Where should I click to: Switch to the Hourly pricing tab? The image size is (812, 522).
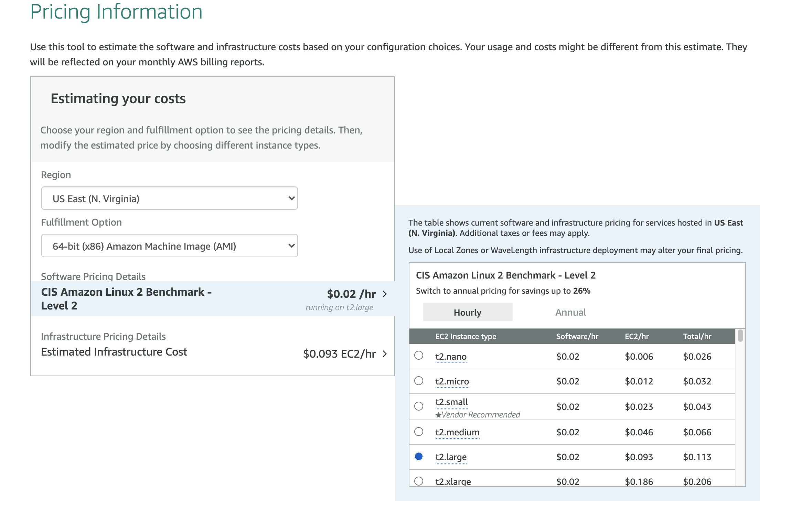[x=468, y=312]
